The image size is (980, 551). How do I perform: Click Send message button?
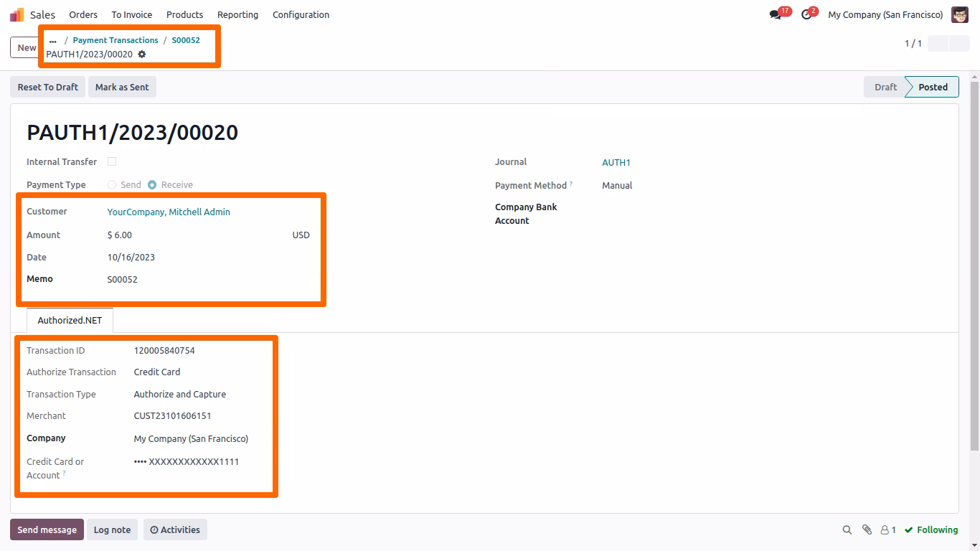pyautogui.click(x=47, y=530)
